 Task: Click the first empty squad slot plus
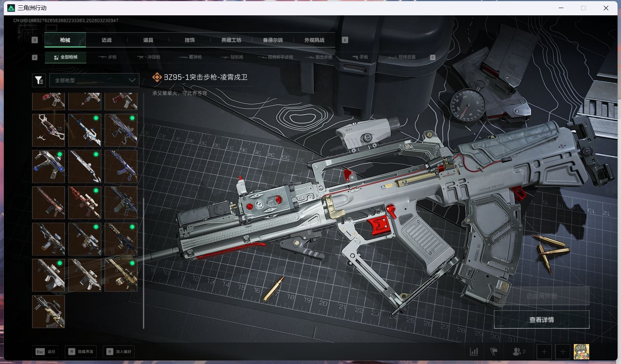pos(544,352)
